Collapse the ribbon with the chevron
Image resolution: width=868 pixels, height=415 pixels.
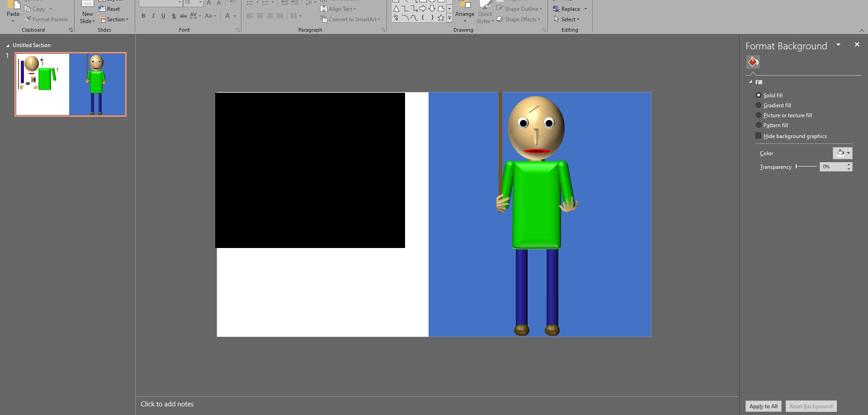pos(862,30)
